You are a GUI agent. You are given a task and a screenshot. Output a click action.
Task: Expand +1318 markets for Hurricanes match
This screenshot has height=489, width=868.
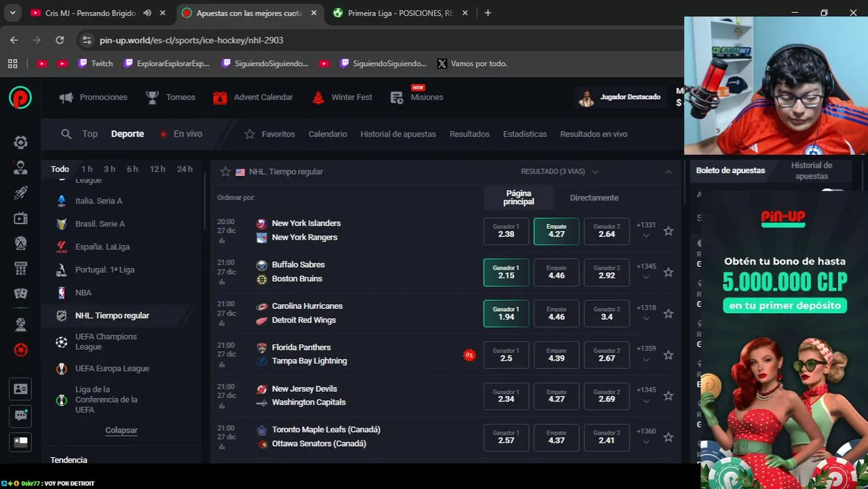(646, 312)
